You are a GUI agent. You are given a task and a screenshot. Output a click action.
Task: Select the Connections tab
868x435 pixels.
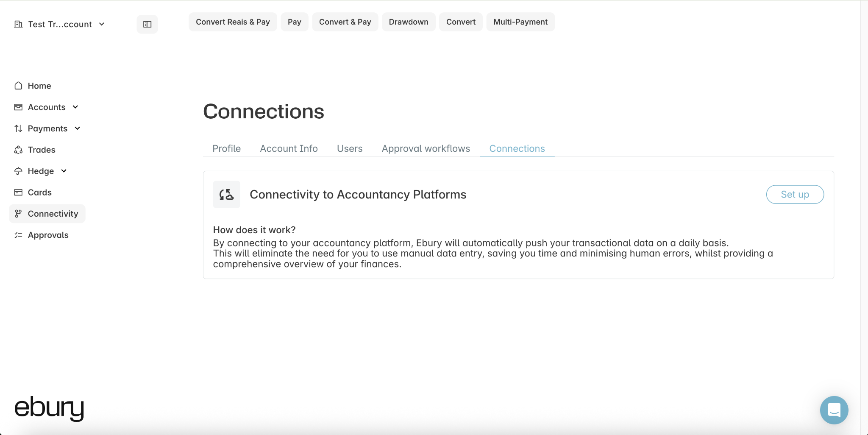coord(517,148)
